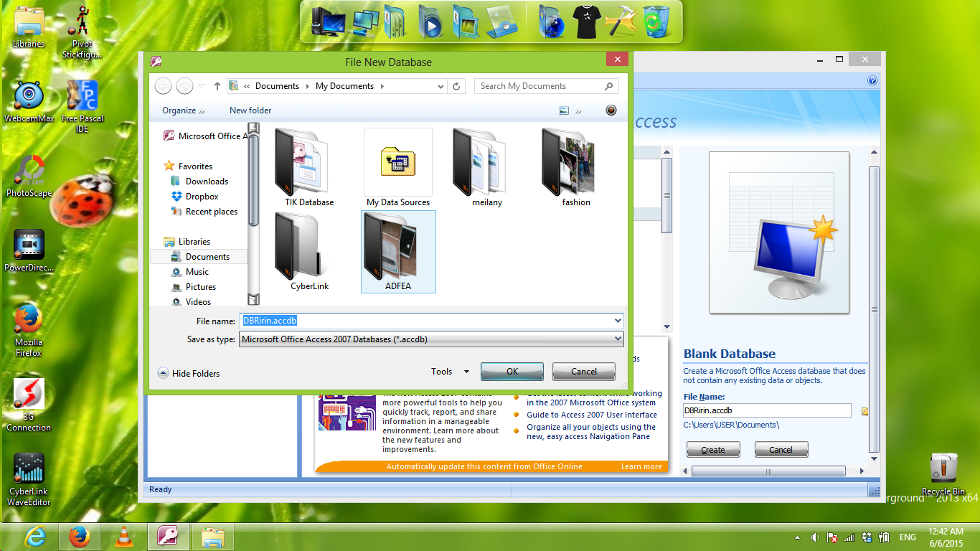Expand the Organize menu

click(x=183, y=110)
